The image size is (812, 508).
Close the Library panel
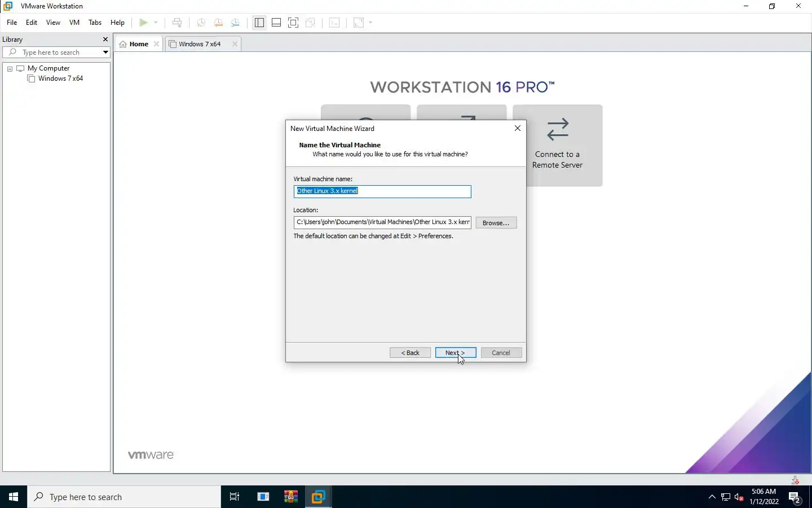pos(105,40)
